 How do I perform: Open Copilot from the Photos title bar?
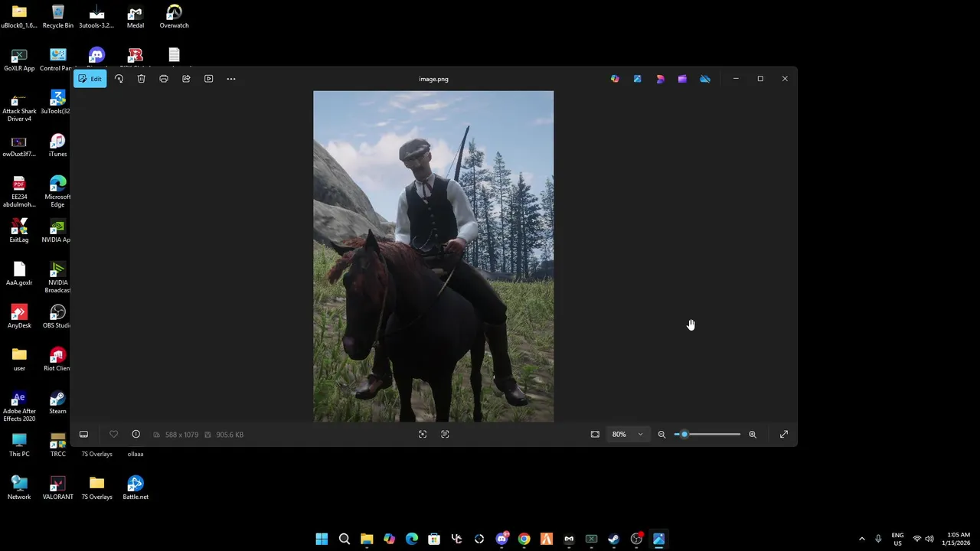coord(615,79)
